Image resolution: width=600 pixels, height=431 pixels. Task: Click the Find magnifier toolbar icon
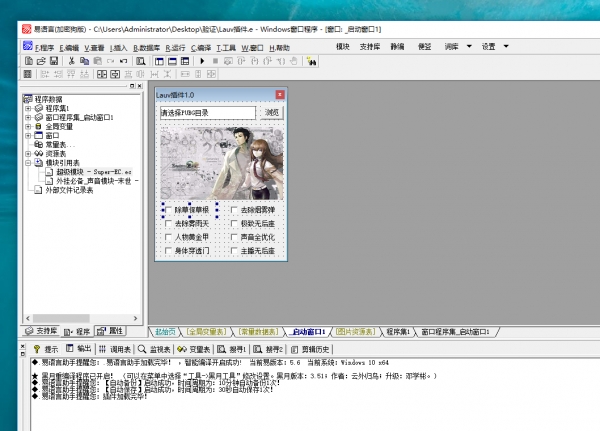pyautogui.click(x=141, y=61)
